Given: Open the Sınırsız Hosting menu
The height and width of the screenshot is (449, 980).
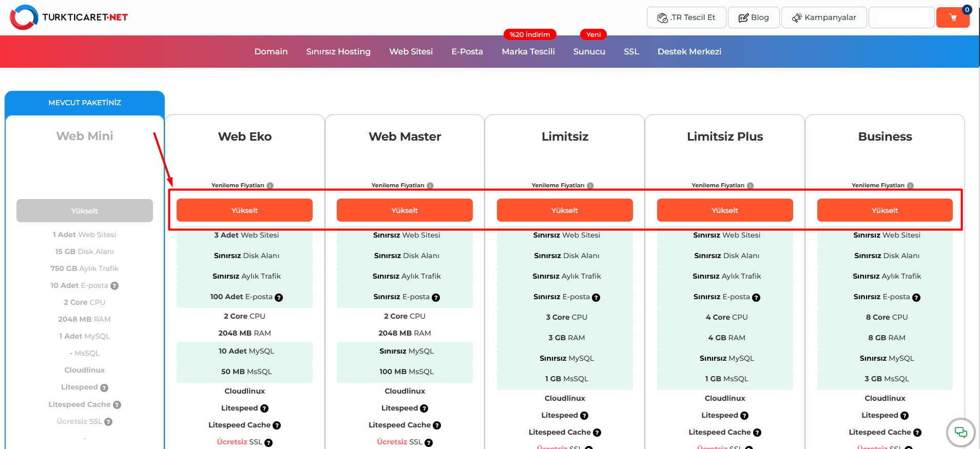Looking at the screenshot, I should coord(338,52).
